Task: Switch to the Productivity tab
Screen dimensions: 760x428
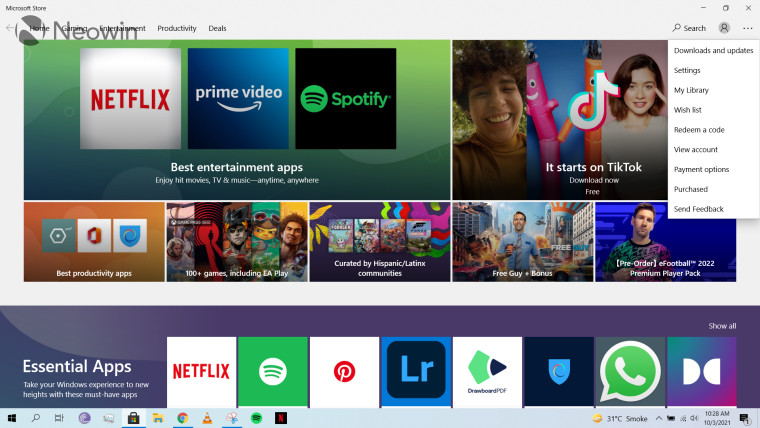Action: click(177, 29)
